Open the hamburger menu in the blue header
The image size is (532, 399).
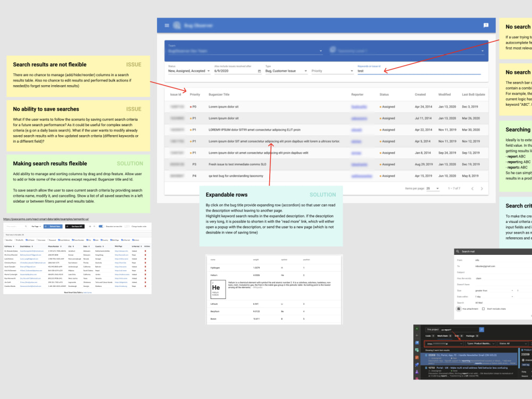click(x=167, y=26)
